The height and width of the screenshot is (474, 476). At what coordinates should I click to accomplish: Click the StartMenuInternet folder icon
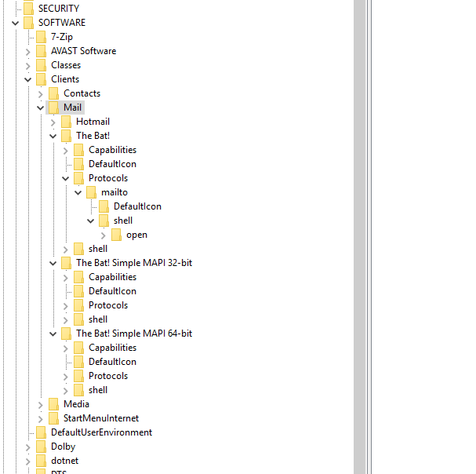pos(53,418)
